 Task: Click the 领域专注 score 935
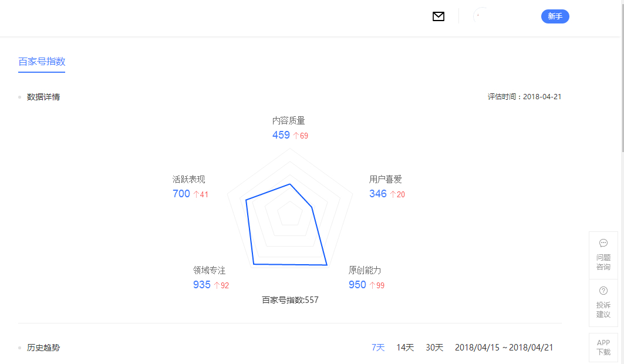[x=201, y=285]
